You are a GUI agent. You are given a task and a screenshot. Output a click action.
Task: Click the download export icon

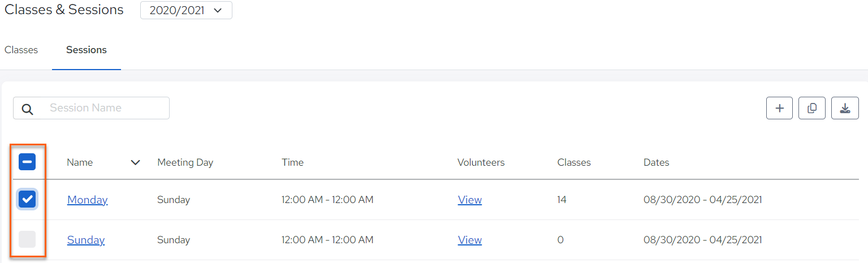[845, 108]
